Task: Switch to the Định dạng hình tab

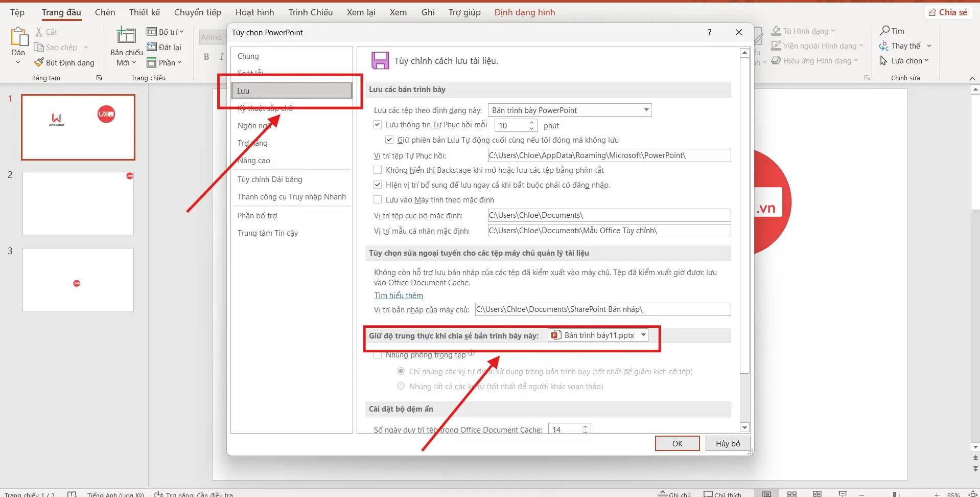Action: click(x=525, y=12)
